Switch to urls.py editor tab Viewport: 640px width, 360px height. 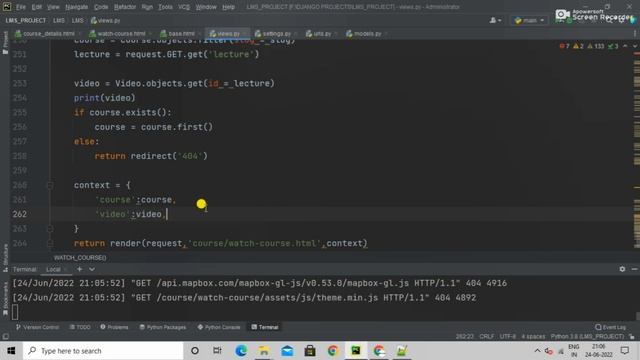coord(322,33)
